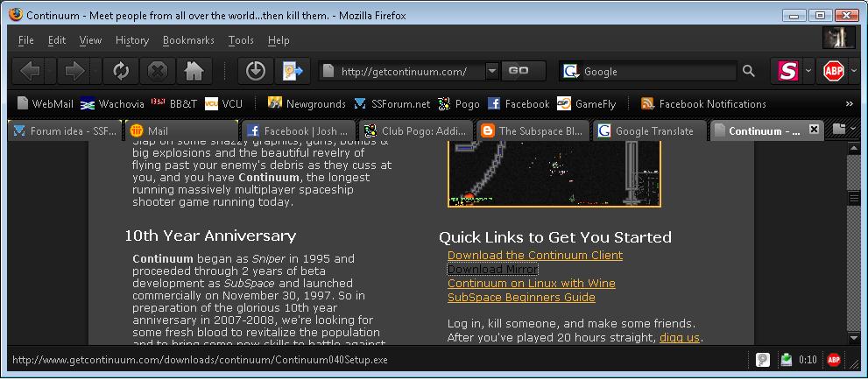Viewport: 868px width, 380px height.
Task: Open the dropdown beside the S icon
Action: [x=808, y=71]
